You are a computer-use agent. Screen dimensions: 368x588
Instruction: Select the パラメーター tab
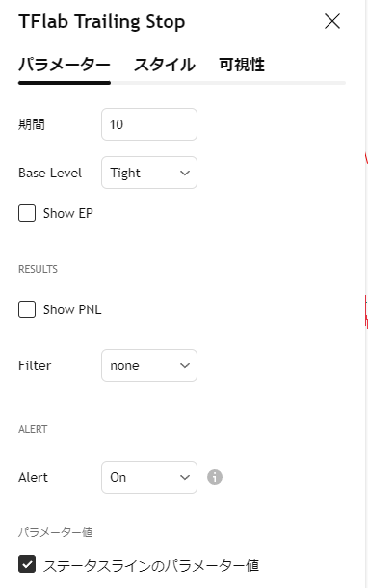pos(65,65)
